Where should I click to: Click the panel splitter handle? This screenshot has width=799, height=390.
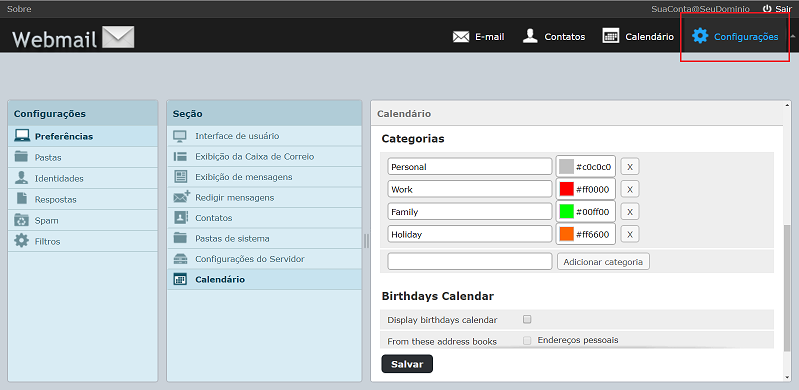pos(366,241)
